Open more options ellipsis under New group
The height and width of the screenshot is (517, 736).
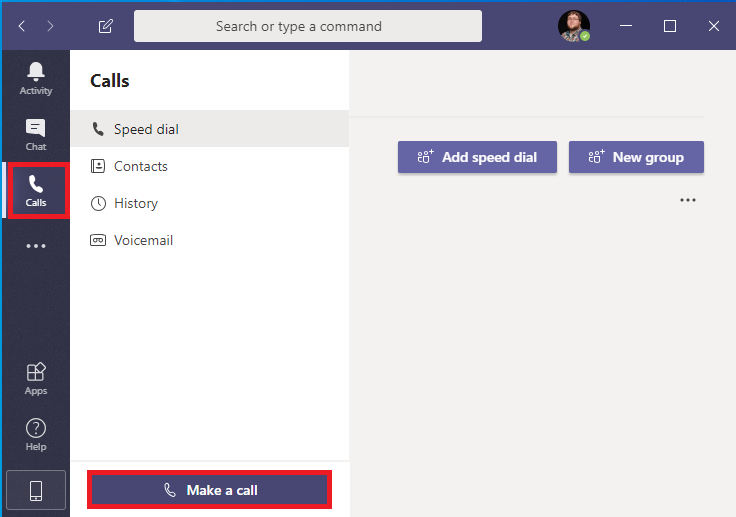[688, 200]
